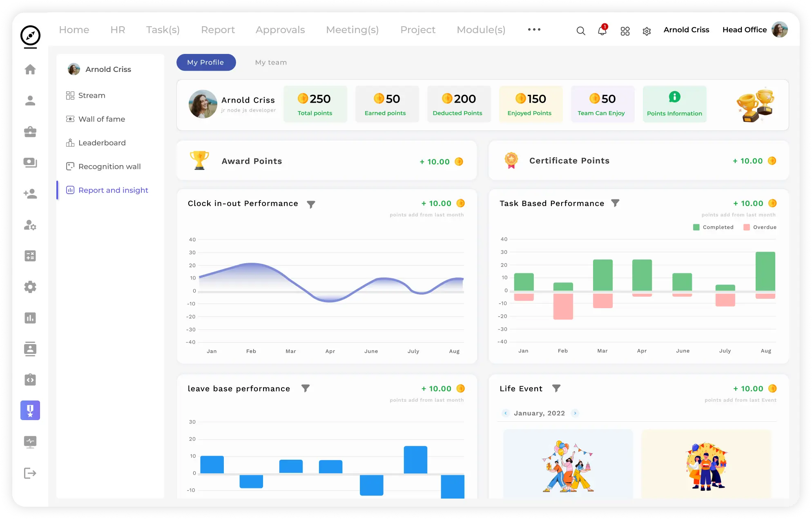812x519 pixels.
Task: Go to next month on Life Event calendar
Action: pos(576,413)
